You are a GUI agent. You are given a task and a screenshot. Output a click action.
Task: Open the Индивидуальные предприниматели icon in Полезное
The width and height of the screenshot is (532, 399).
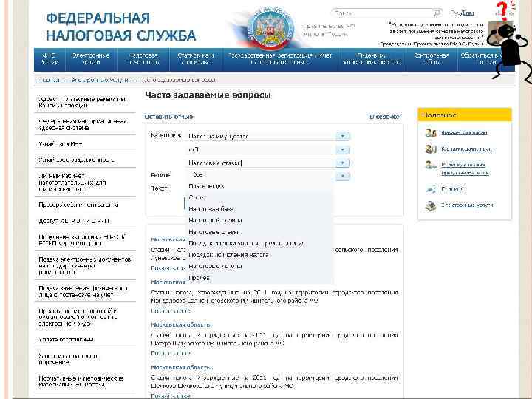431,166
